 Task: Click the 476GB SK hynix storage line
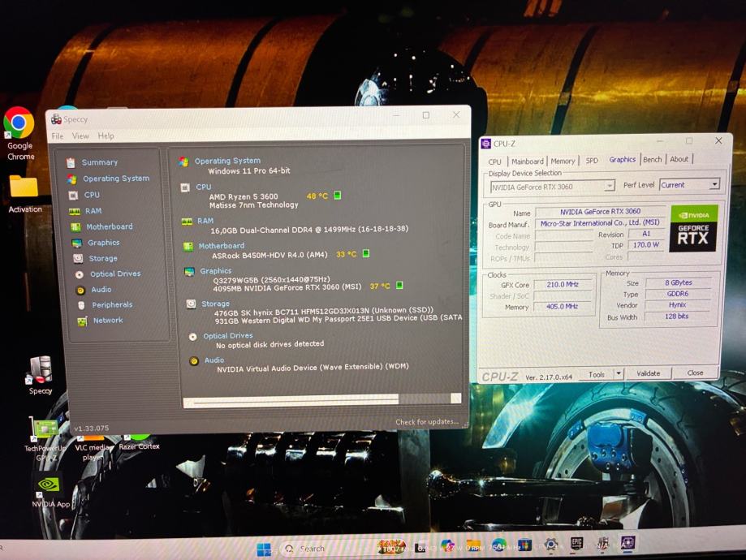tap(324, 311)
